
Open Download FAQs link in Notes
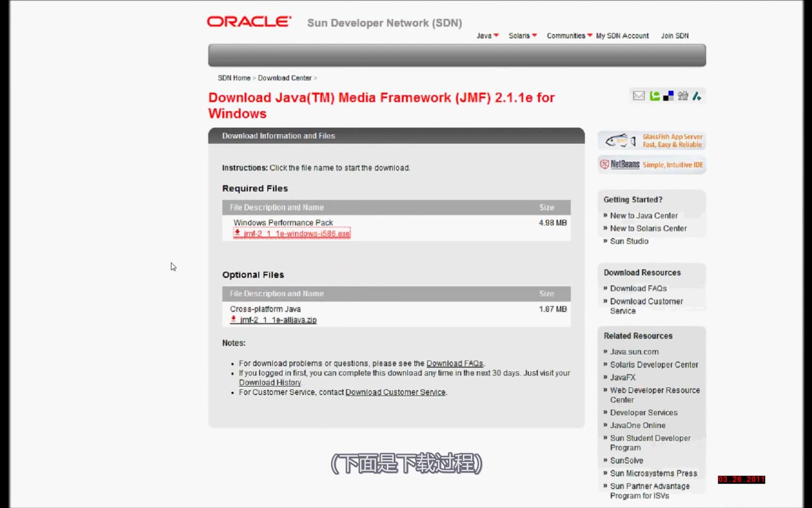454,363
